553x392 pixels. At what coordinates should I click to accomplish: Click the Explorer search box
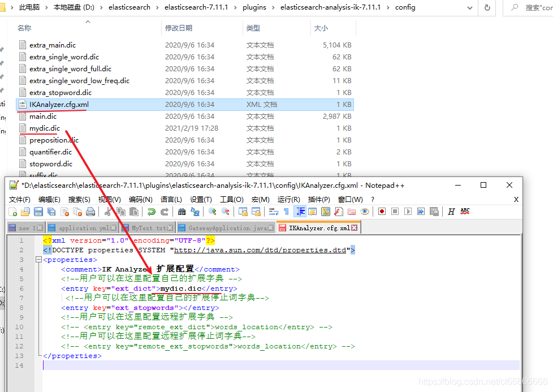529,8
